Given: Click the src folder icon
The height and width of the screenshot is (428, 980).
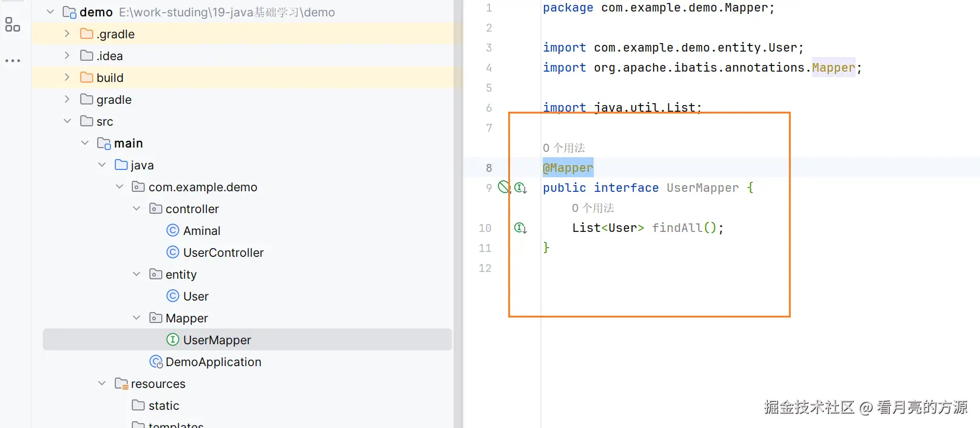Looking at the screenshot, I should point(87,121).
